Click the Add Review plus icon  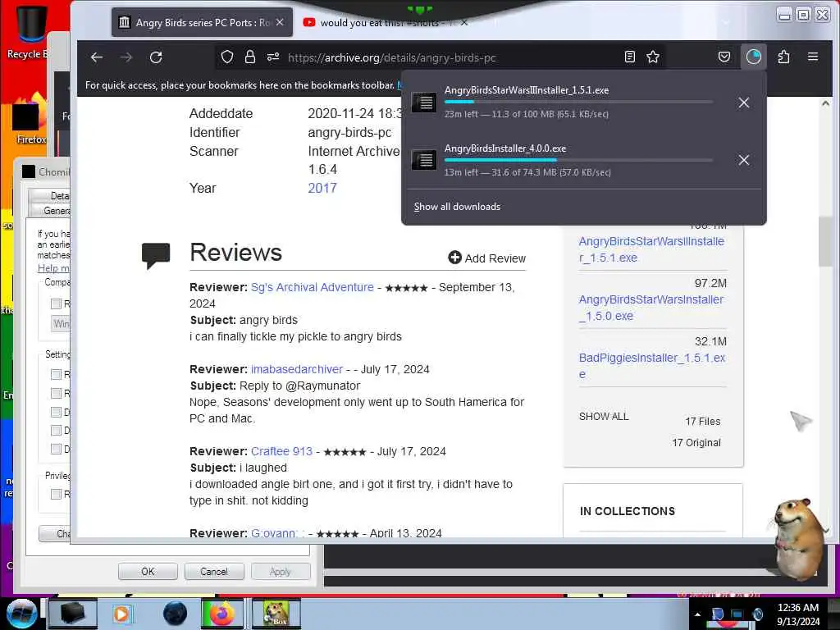[x=454, y=258]
